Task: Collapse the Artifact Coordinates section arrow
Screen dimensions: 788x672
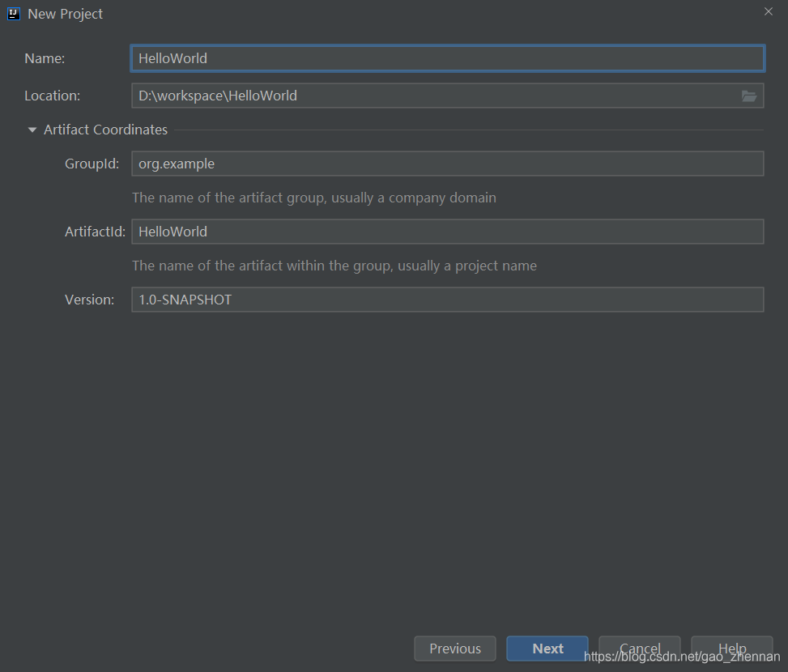Action: tap(32, 130)
